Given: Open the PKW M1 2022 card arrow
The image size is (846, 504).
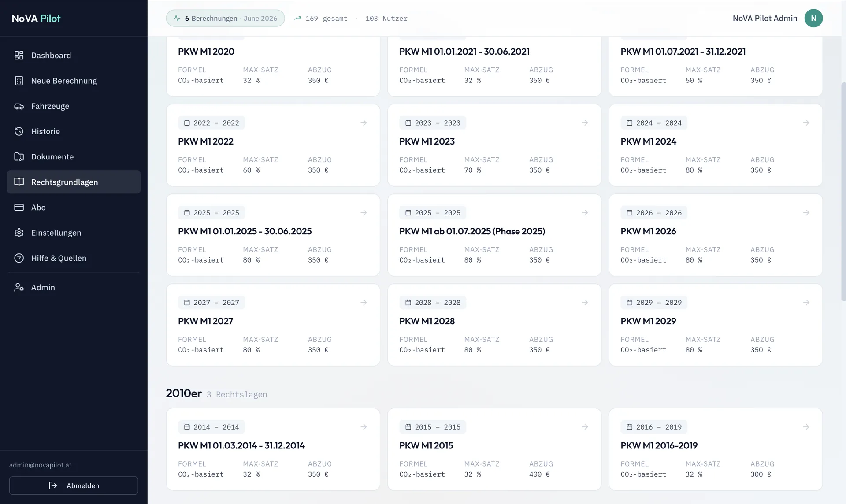Looking at the screenshot, I should point(364,123).
